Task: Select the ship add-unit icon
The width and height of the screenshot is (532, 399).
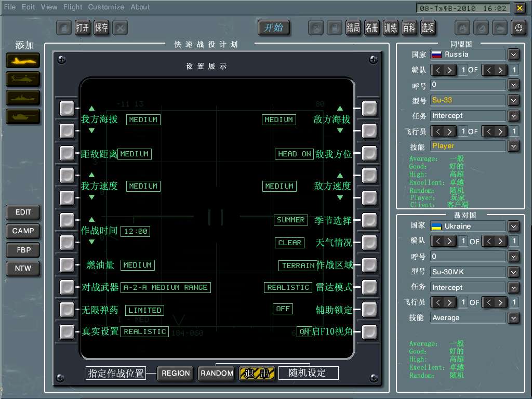Action: click(23, 98)
